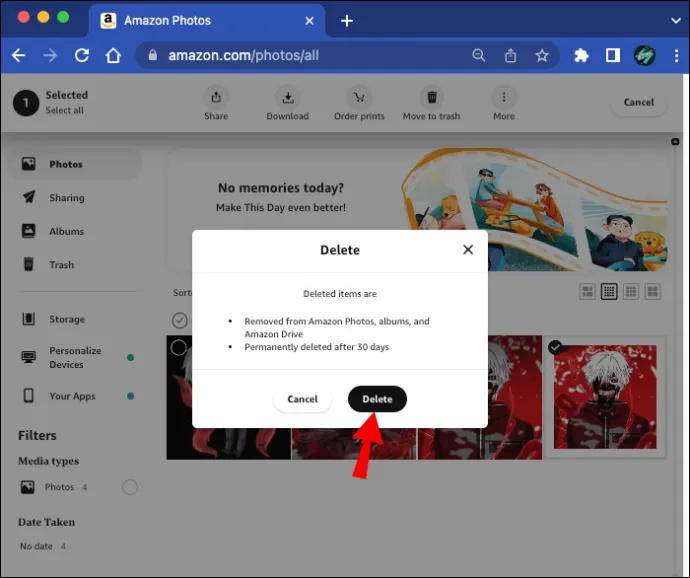Open the selected white-haired character thumbnail
The image size is (690, 578).
tap(605, 397)
